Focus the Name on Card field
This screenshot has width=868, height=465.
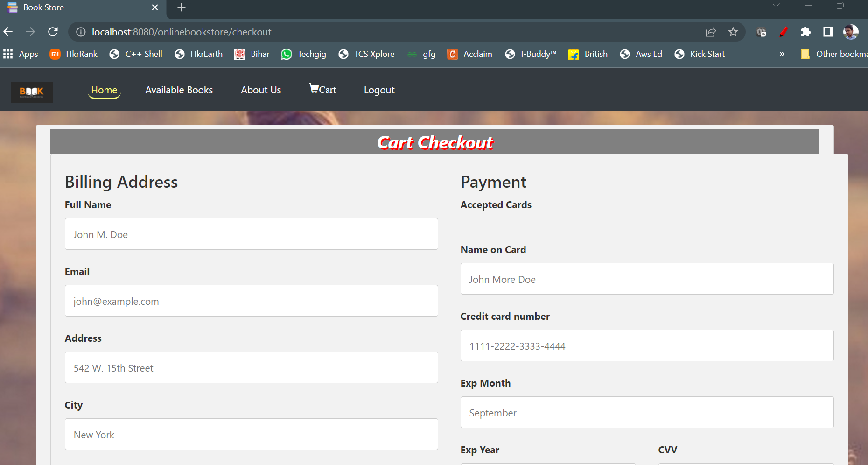pyautogui.click(x=647, y=279)
